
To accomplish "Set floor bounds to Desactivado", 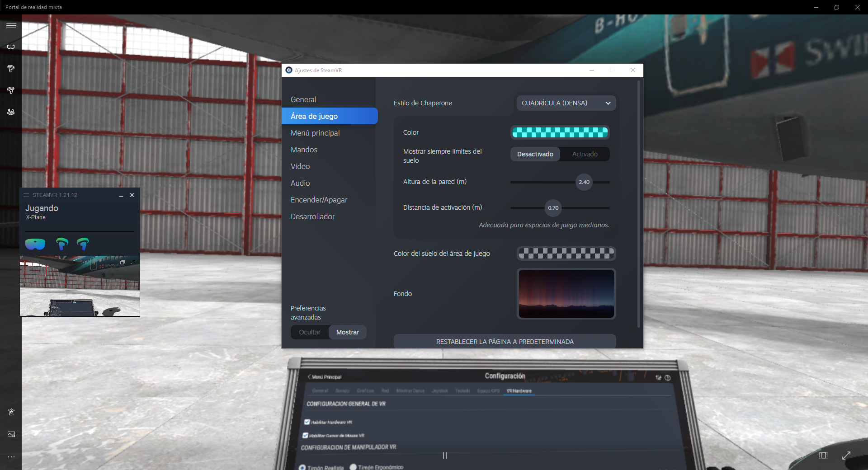I will coord(535,154).
